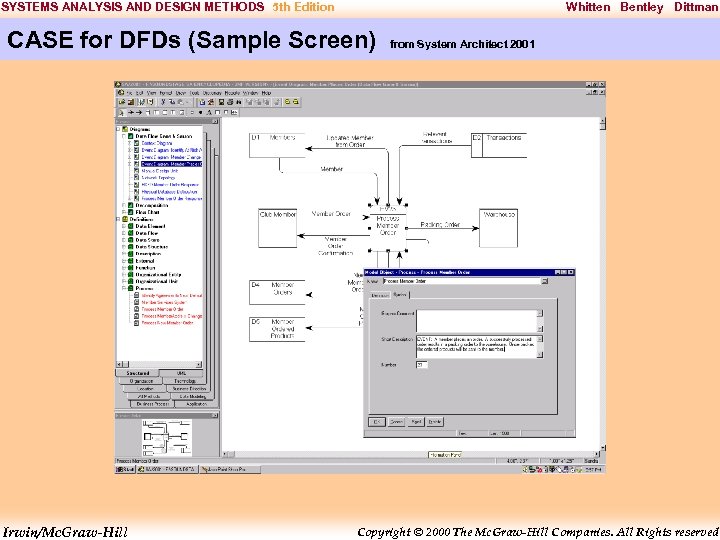The image size is (720, 540).
Task: Expand the Flow Chart tree node
Action: 124,212
